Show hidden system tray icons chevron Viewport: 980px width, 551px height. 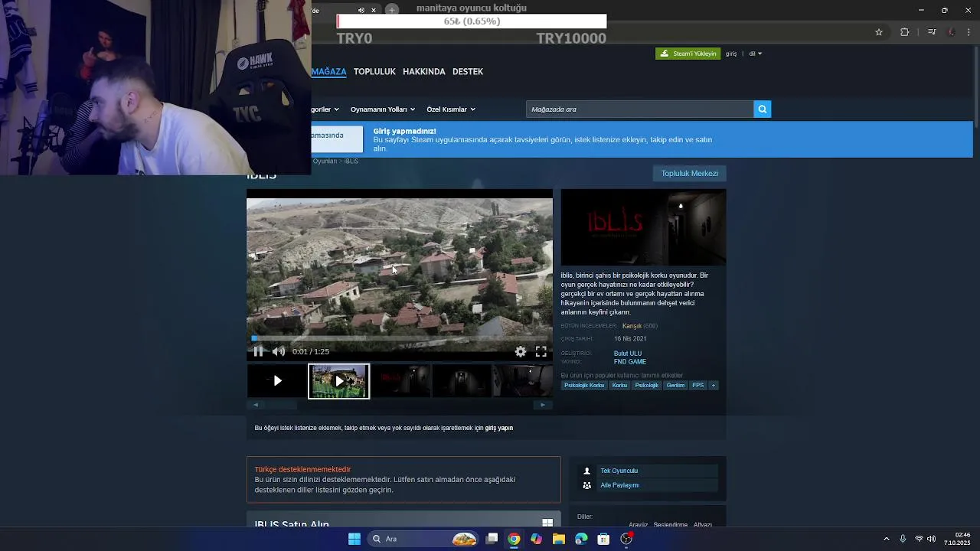(x=887, y=539)
